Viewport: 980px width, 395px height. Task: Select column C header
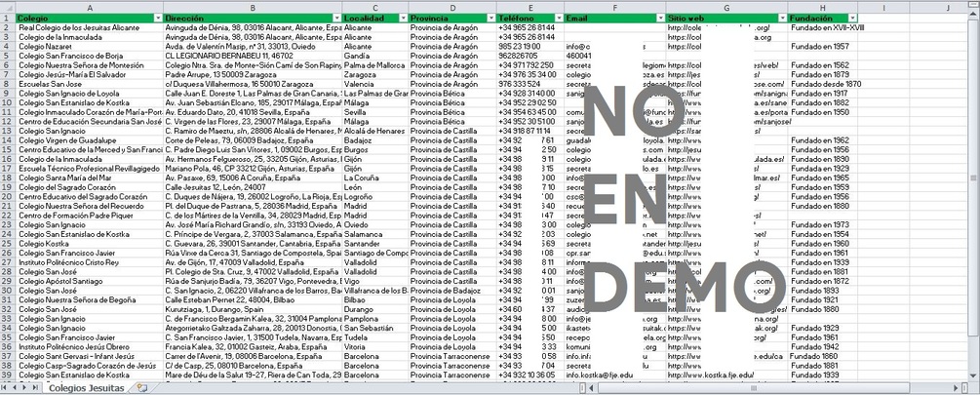[375, 8]
